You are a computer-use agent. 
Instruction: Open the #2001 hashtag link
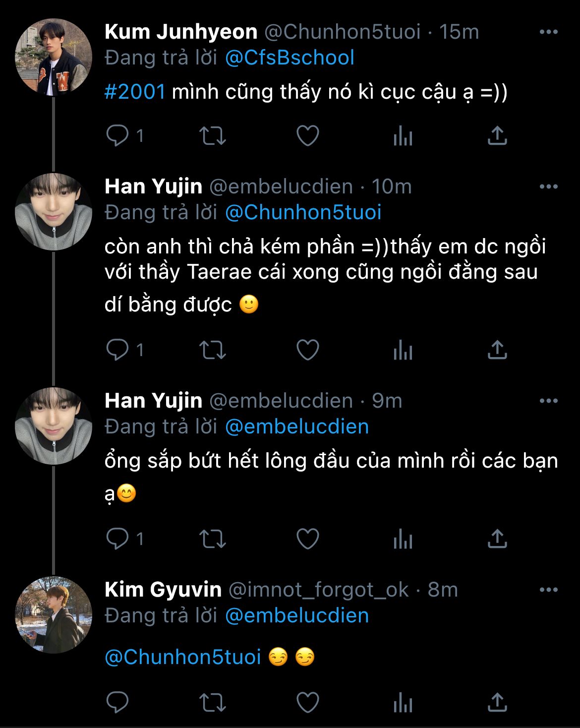pyautogui.click(x=135, y=92)
